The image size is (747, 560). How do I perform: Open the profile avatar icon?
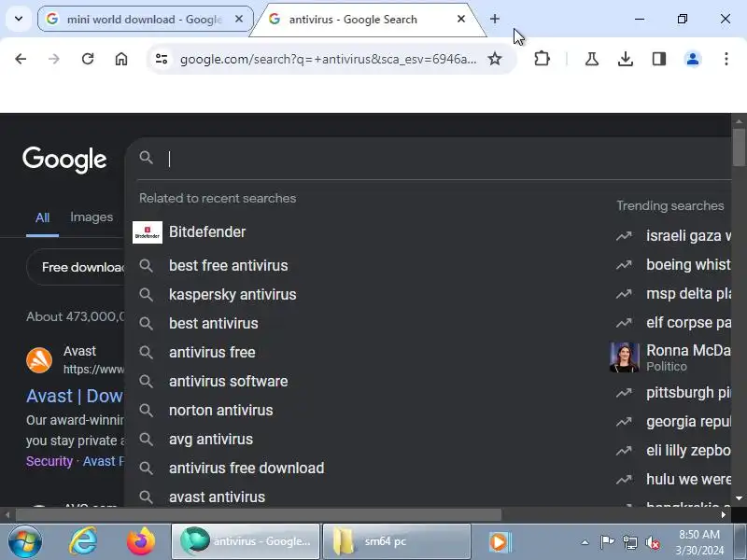[693, 59]
